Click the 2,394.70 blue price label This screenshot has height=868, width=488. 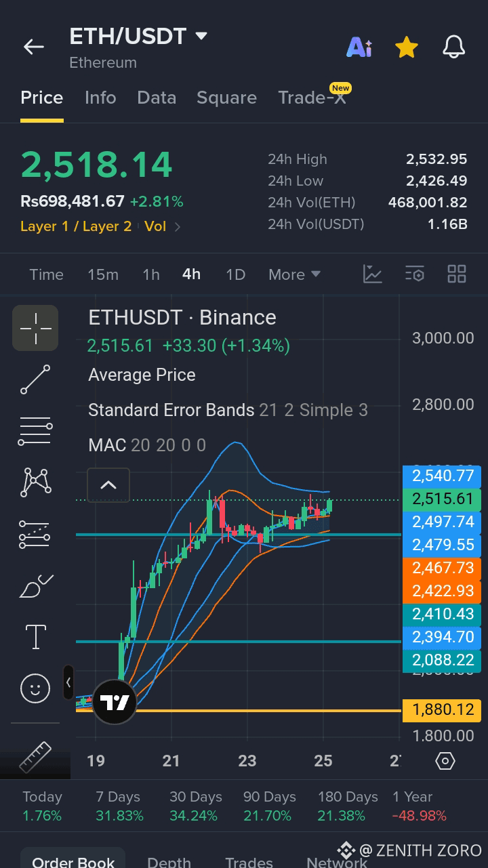(442, 637)
